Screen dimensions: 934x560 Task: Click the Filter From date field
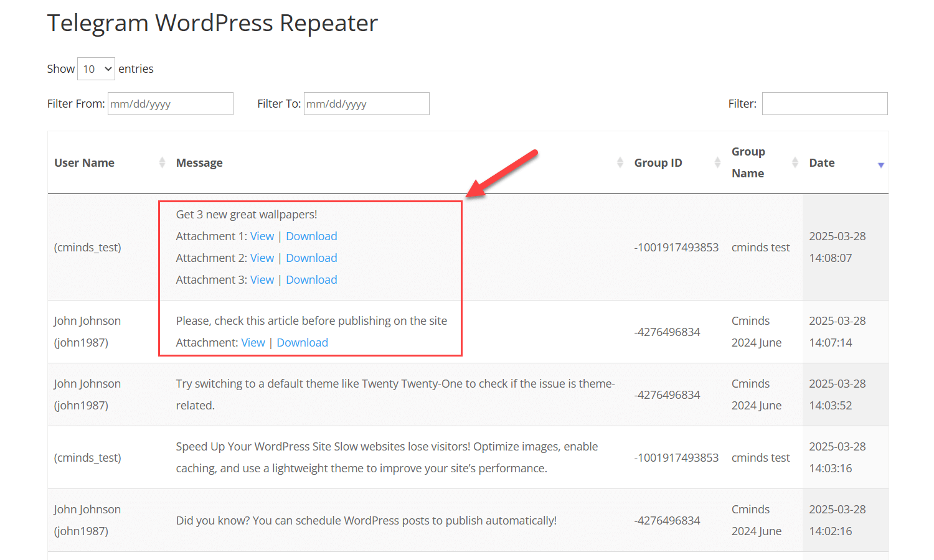coord(170,104)
